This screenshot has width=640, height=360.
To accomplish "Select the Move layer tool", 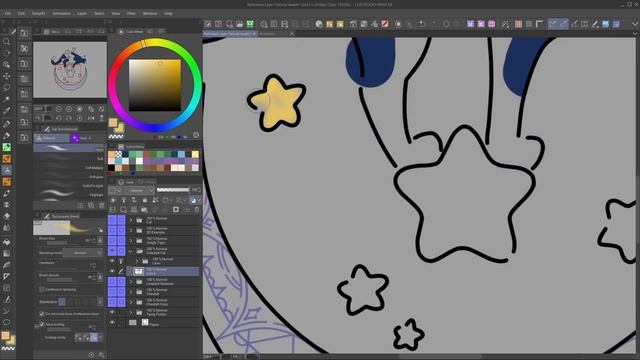I will pos(7,76).
